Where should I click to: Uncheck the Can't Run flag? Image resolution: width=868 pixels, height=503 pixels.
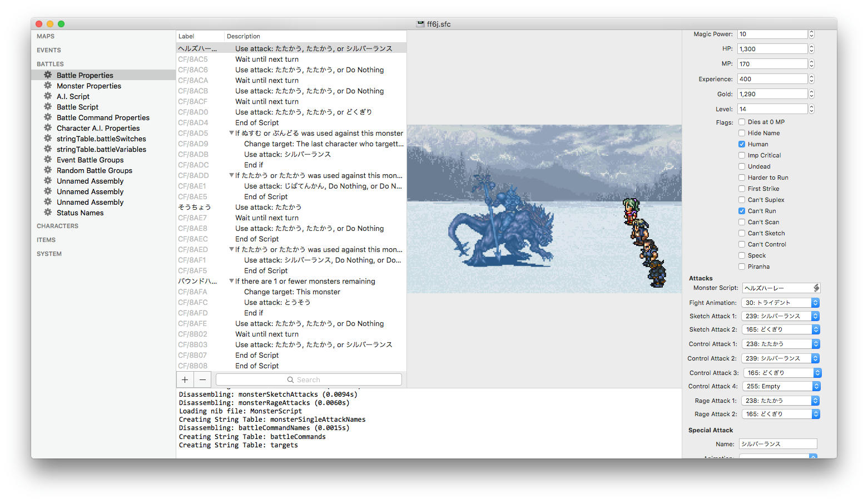[742, 211]
